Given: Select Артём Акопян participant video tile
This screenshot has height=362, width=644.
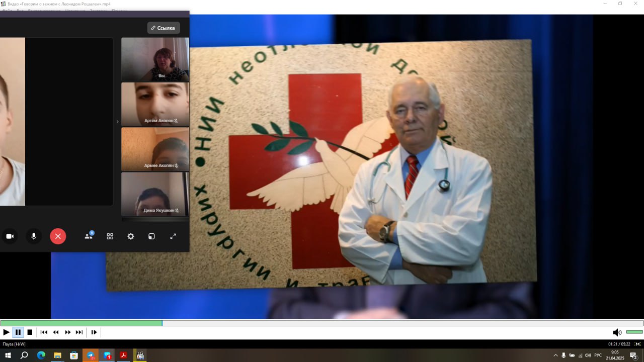Looking at the screenshot, I should [155, 104].
